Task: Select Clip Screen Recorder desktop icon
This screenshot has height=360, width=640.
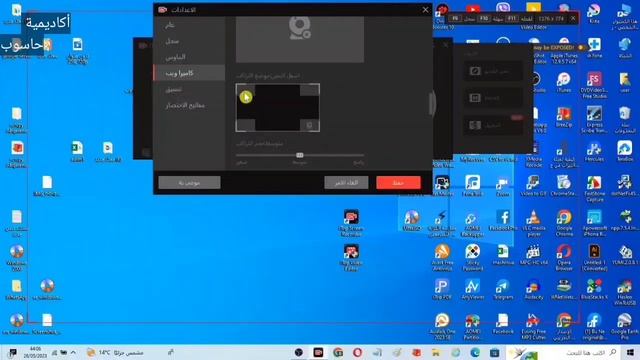Action: 351,224
